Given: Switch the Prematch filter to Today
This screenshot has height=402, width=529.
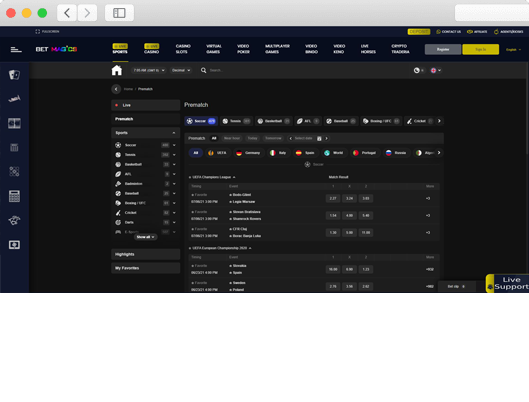Looking at the screenshot, I should (252, 138).
